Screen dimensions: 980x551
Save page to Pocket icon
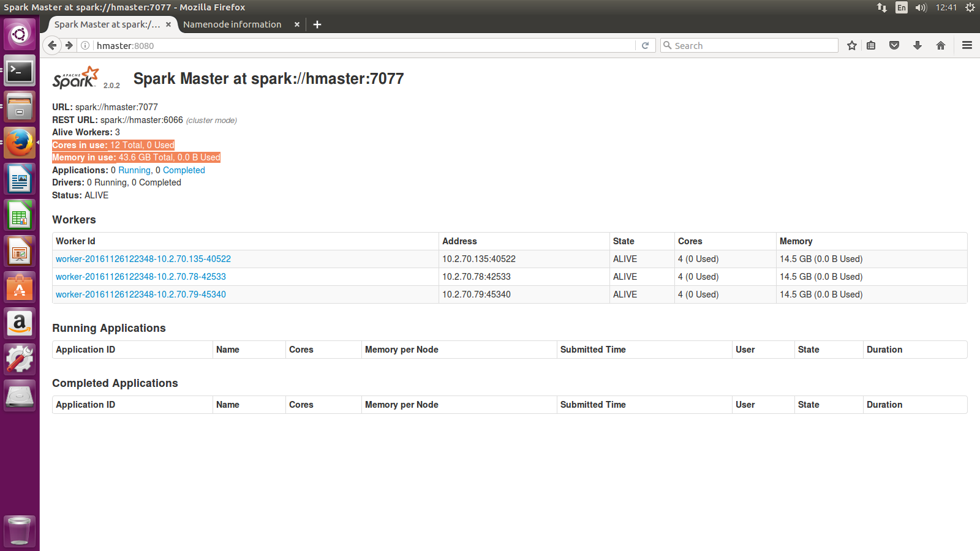[894, 45]
